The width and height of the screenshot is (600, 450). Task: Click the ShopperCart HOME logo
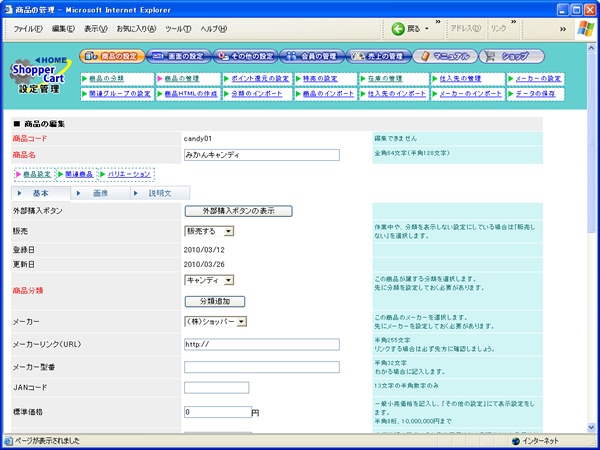40,75
